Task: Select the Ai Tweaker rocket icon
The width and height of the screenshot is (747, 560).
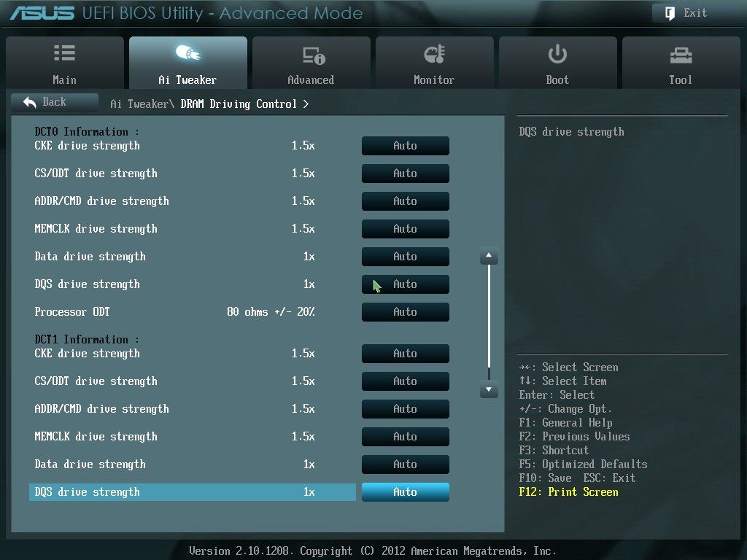Action: click(187, 52)
